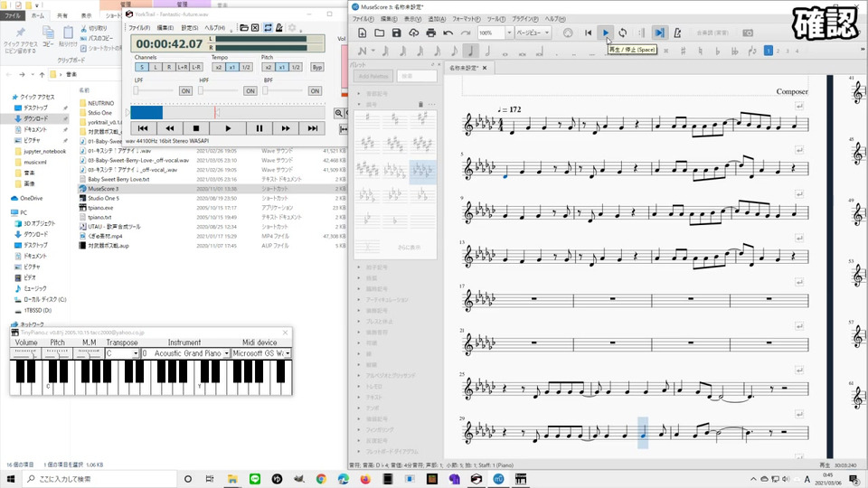This screenshot has height=488, width=868.
Task: Click YorkTrail open file folder icon
Action: 244,28
